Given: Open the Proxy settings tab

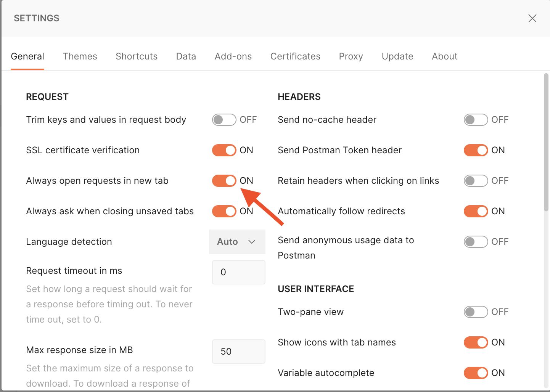Looking at the screenshot, I should click(x=351, y=56).
